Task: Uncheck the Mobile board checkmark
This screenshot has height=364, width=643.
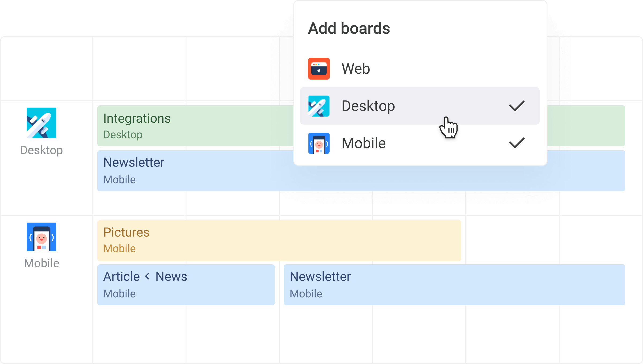Action: click(x=517, y=143)
